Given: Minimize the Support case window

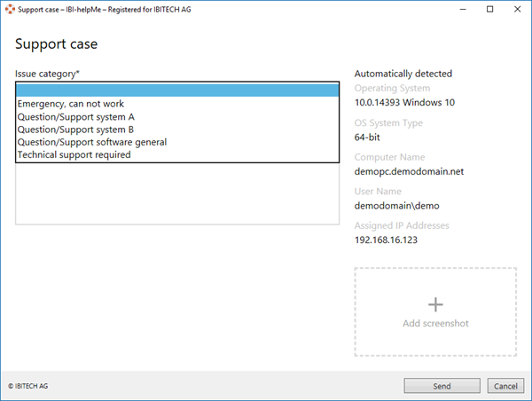Looking at the screenshot, I should point(463,9).
